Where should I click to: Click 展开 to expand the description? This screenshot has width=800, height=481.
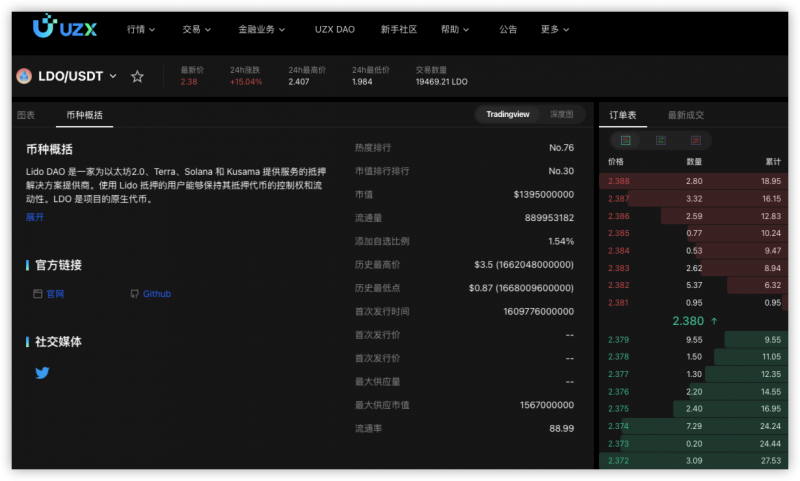(x=35, y=217)
